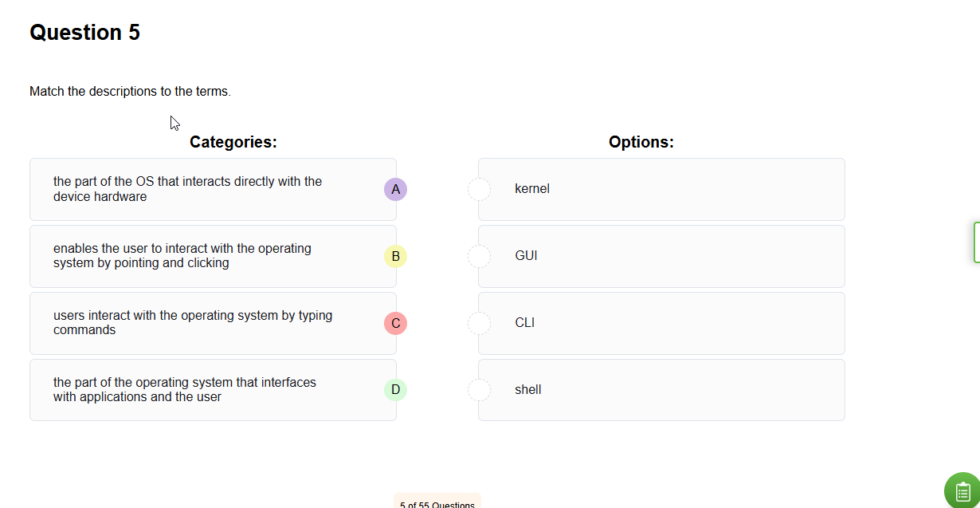
Task: Click the Question 5 heading
Action: (84, 33)
